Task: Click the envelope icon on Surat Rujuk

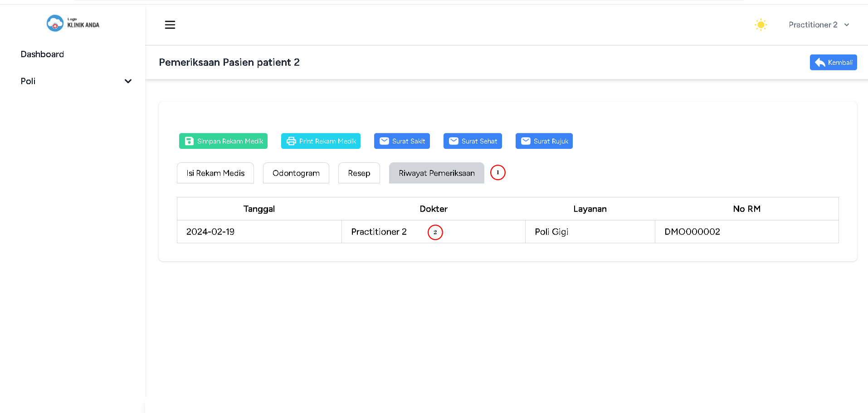Action: [x=526, y=141]
